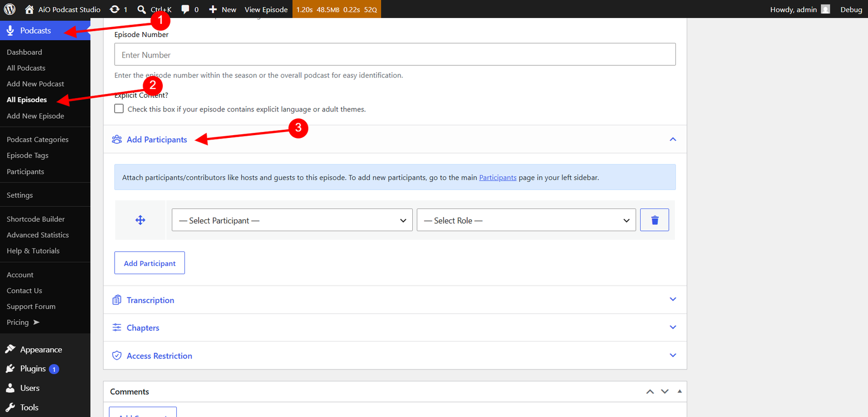Click the Add Participants section title
The width and height of the screenshot is (868, 417).
(x=157, y=140)
